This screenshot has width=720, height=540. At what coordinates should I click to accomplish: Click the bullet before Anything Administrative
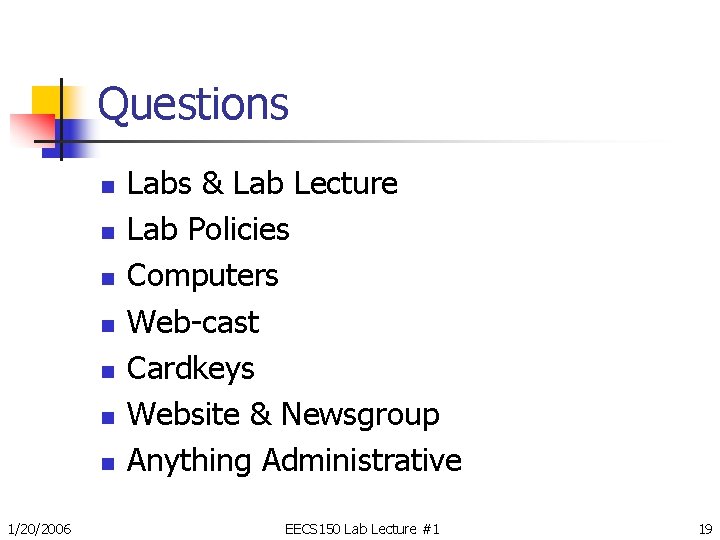click(108, 463)
